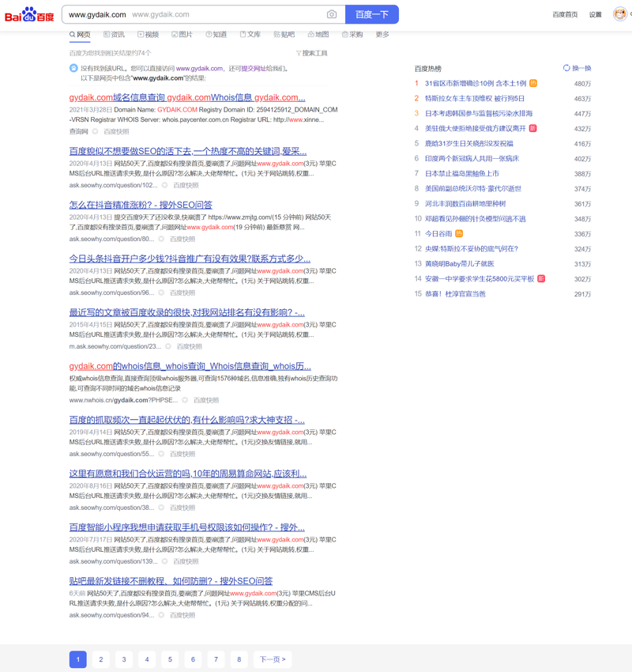Go to results page 8

tap(239, 659)
